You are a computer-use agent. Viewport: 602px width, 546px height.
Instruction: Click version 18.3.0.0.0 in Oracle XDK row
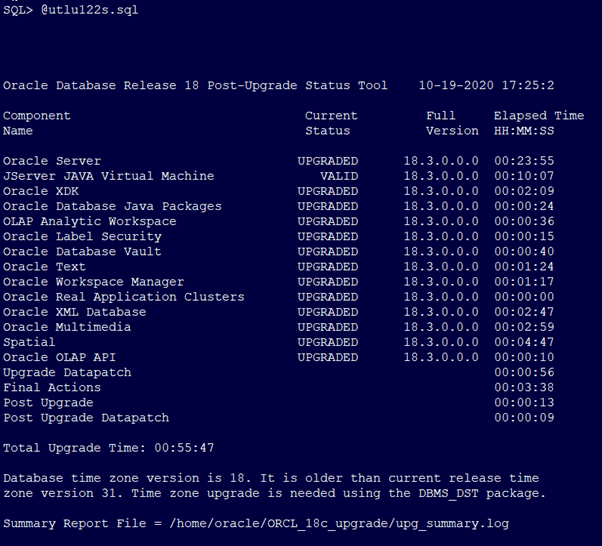tap(441, 191)
